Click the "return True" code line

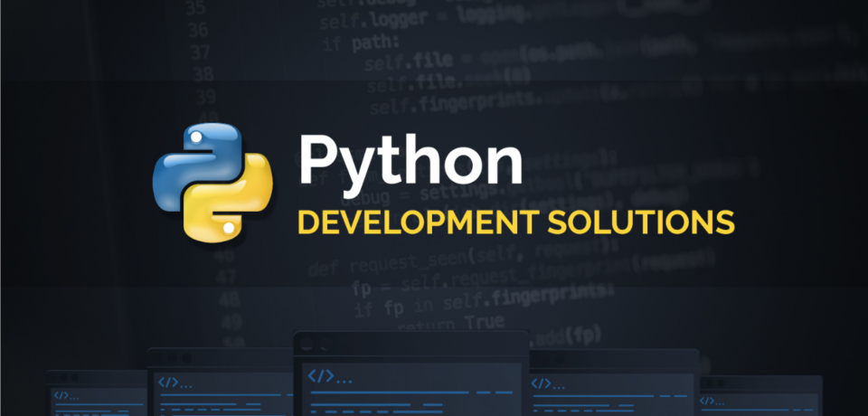pos(450,322)
